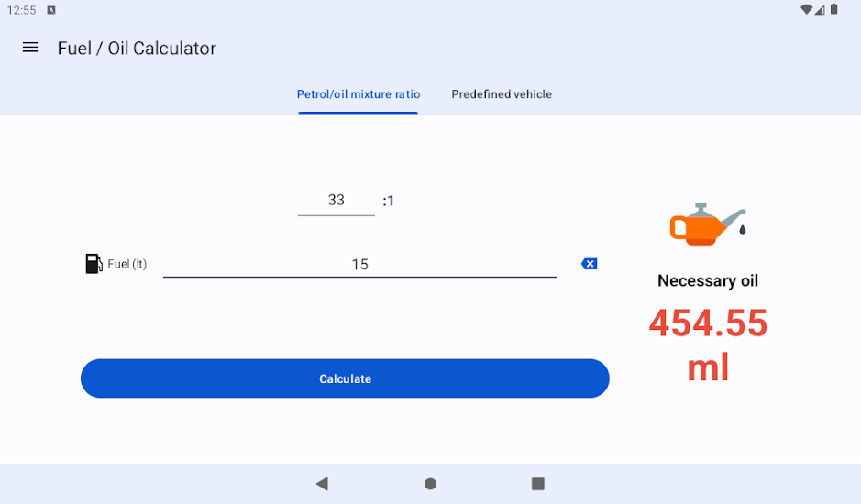Tap the Android back navigation button
861x504 pixels.
pyautogui.click(x=323, y=484)
